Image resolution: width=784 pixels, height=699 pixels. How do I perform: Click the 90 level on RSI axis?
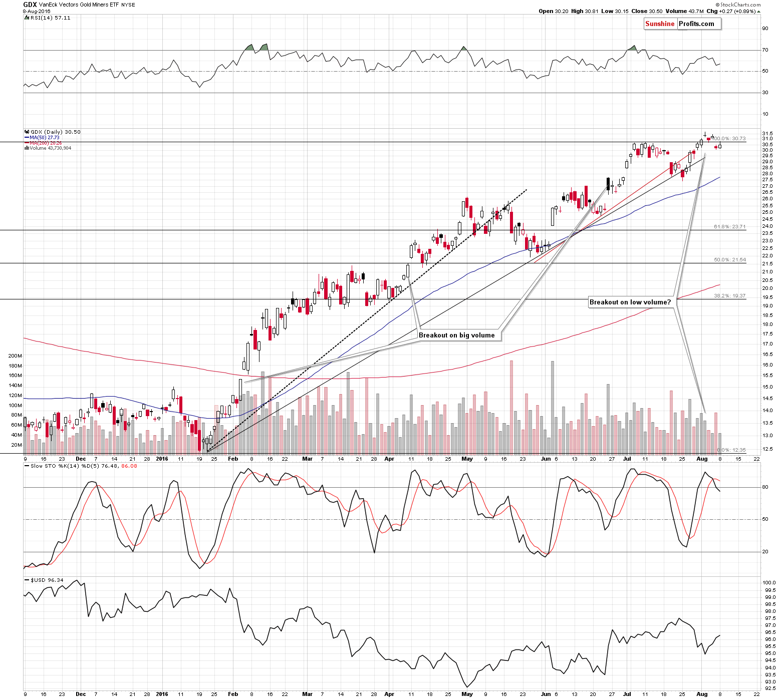(x=765, y=29)
